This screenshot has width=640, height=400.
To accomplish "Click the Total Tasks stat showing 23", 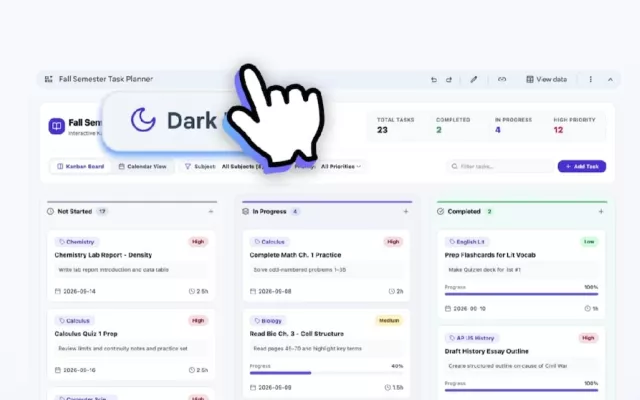I will tap(395, 126).
